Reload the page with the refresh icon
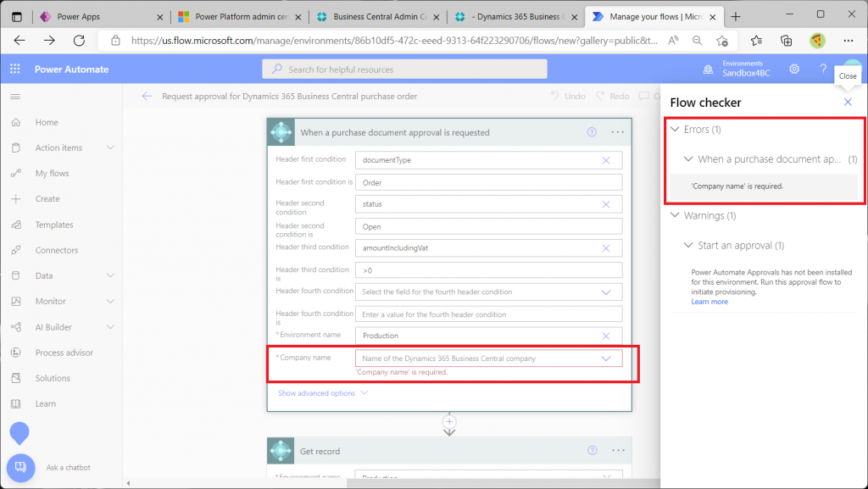This screenshot has height=489, width=868. (79, 41)
